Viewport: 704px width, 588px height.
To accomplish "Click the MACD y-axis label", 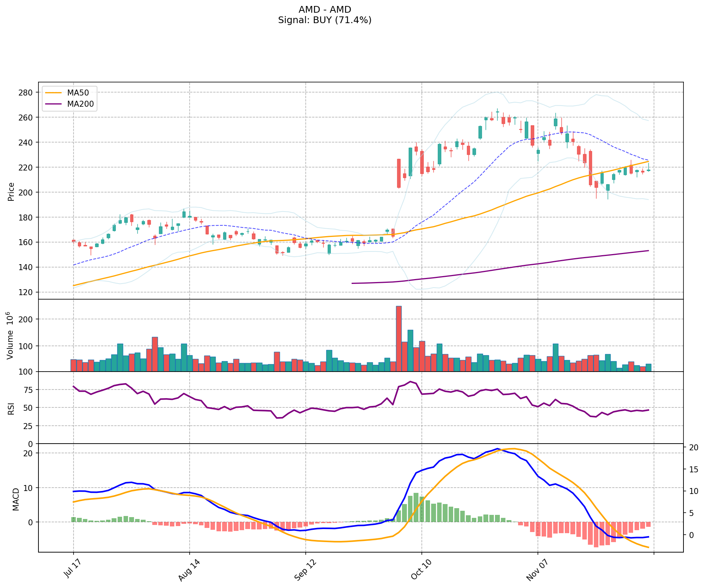I will [16, 499].
